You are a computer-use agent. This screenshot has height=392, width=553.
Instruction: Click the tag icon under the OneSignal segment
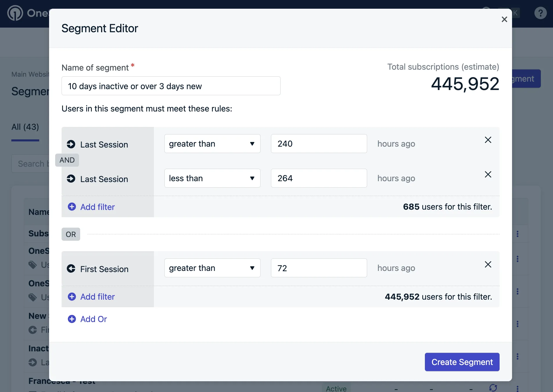[33, 265]
